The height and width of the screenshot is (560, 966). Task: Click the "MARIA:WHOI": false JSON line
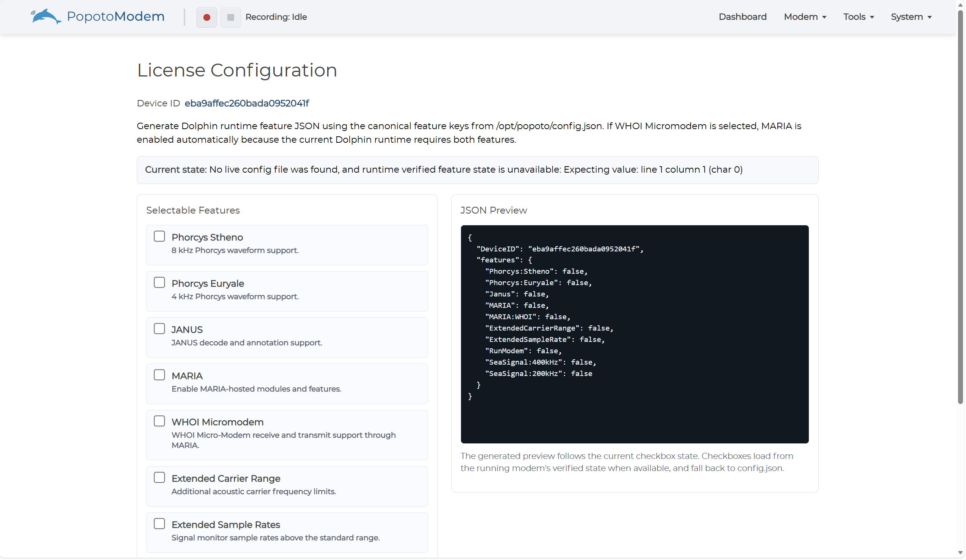(x=528, y=317)
